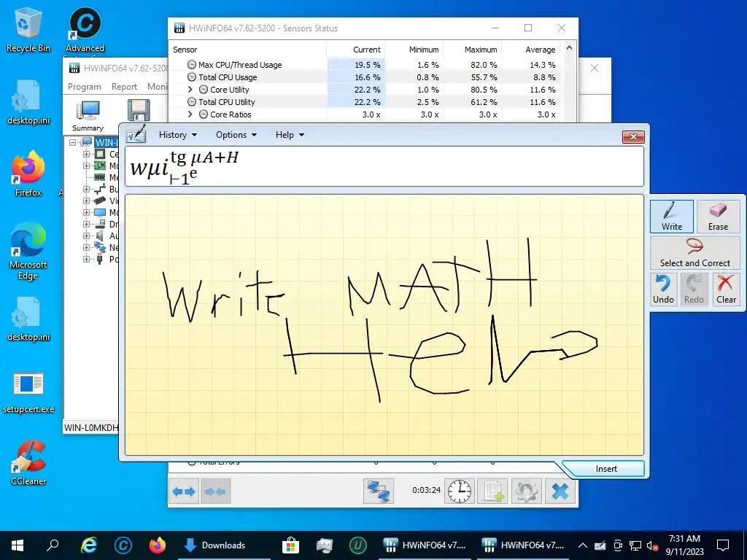Click the muted volume tray icon
The width and height of the screenshot is (747, 560).
tap(652, 545)
